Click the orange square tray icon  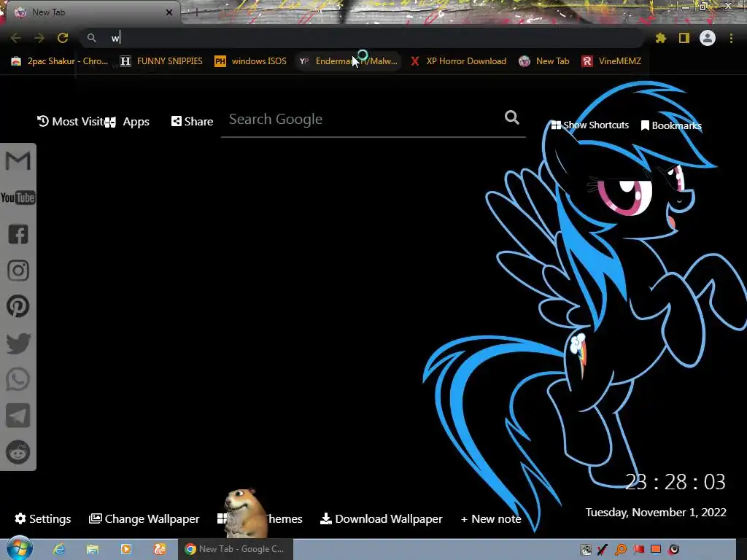point(656,550)
